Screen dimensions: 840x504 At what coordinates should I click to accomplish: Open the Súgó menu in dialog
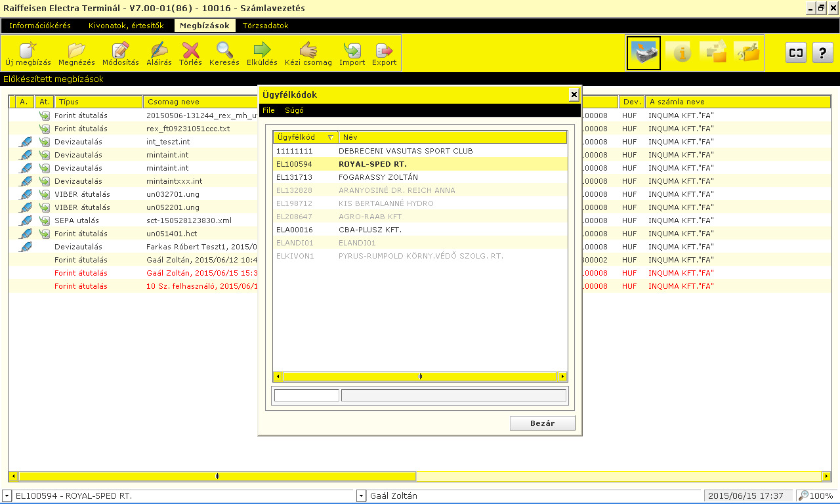[294, 110]
